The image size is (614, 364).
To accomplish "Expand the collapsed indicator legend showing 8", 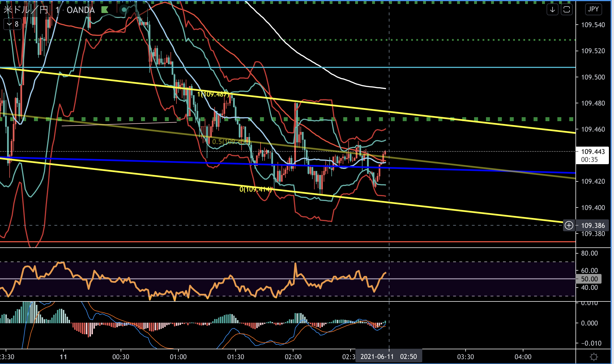I will click(12, 24).
